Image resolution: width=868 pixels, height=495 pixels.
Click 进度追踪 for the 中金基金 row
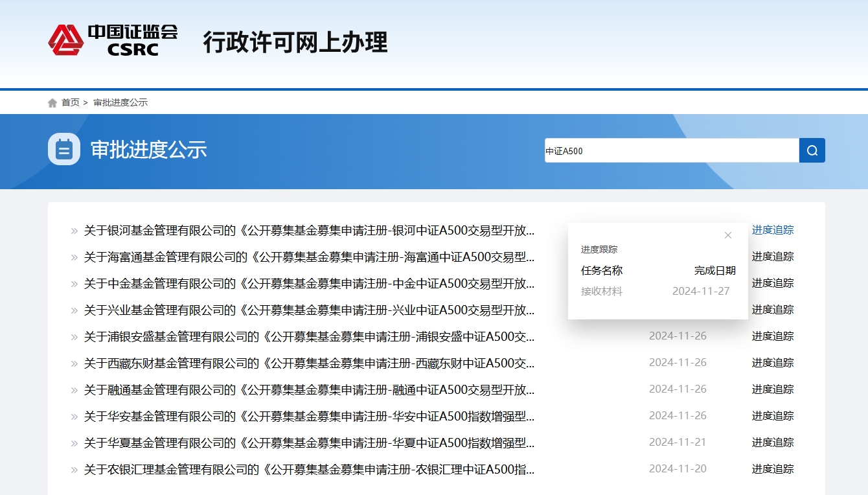pos(773,283)
